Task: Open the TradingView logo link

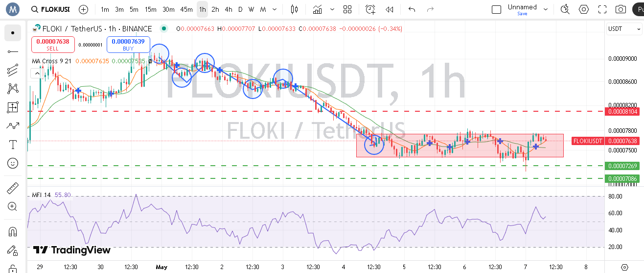Action: point(71,250)
